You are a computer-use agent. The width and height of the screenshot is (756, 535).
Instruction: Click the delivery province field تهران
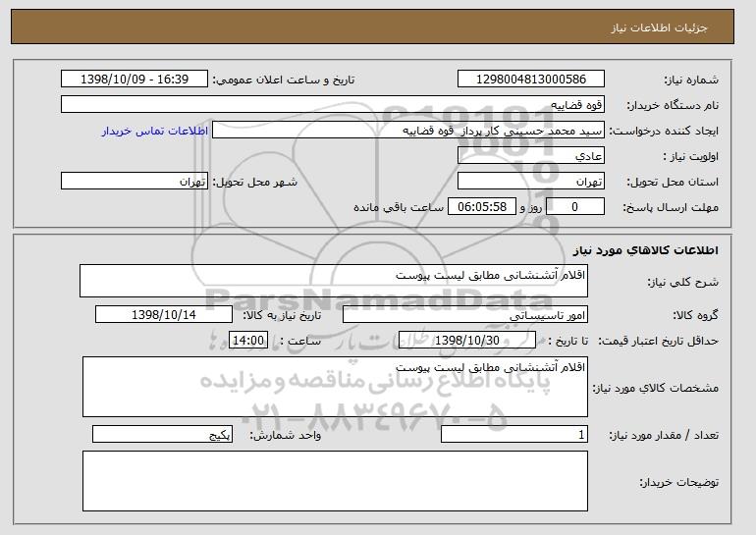point(531,182)
